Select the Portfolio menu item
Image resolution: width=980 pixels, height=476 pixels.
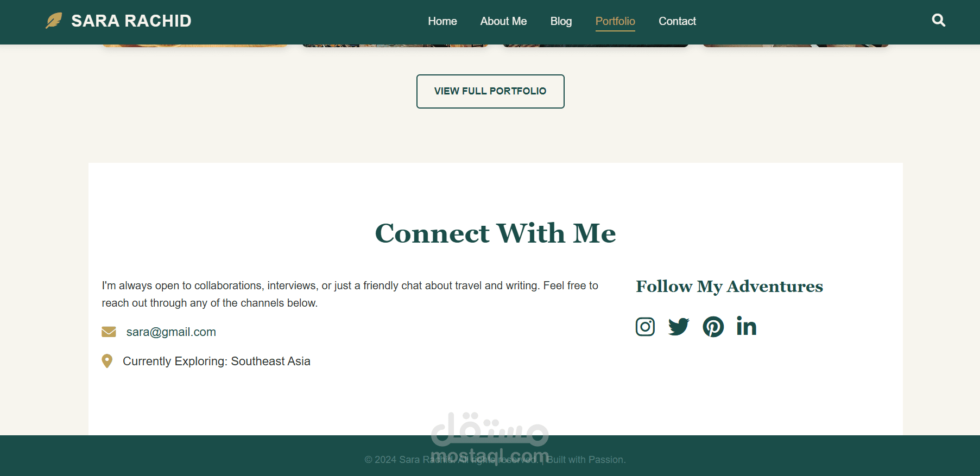(615, 21)
